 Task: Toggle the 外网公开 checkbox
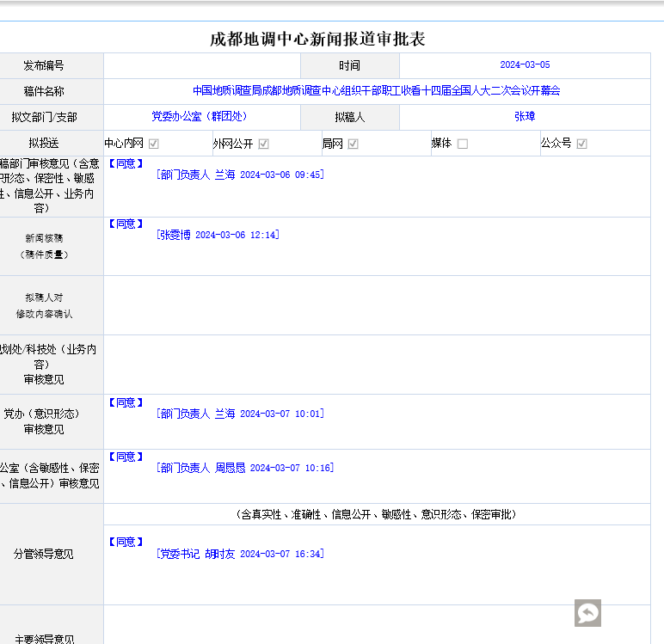pos(264,144)
